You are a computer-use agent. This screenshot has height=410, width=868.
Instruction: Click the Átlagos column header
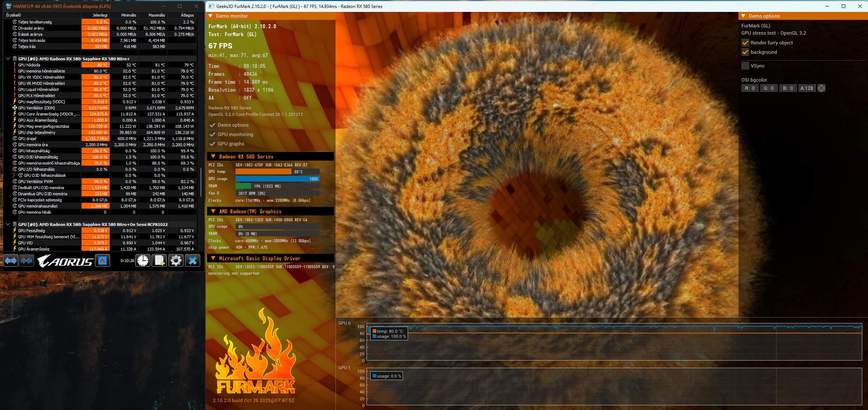tap(182, 15)
